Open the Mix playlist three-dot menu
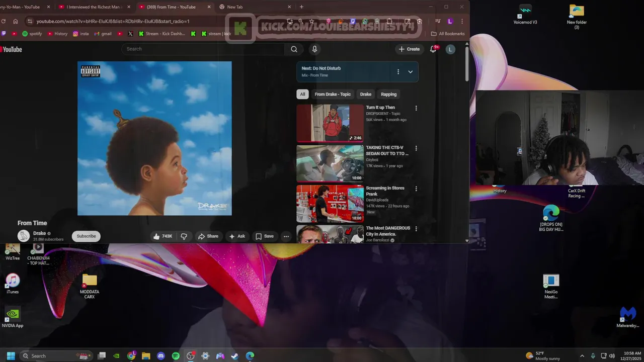The image size is (644, 362). coord(398,72)
